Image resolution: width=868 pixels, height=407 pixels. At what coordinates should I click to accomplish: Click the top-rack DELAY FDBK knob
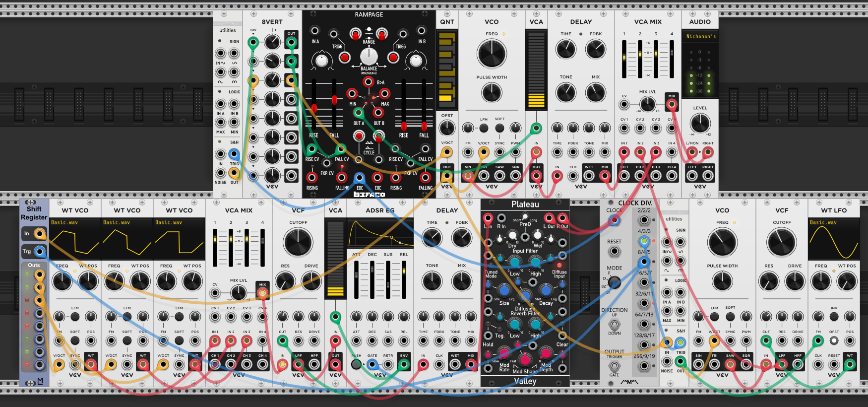pyautogui.click(x=596, y=49)
